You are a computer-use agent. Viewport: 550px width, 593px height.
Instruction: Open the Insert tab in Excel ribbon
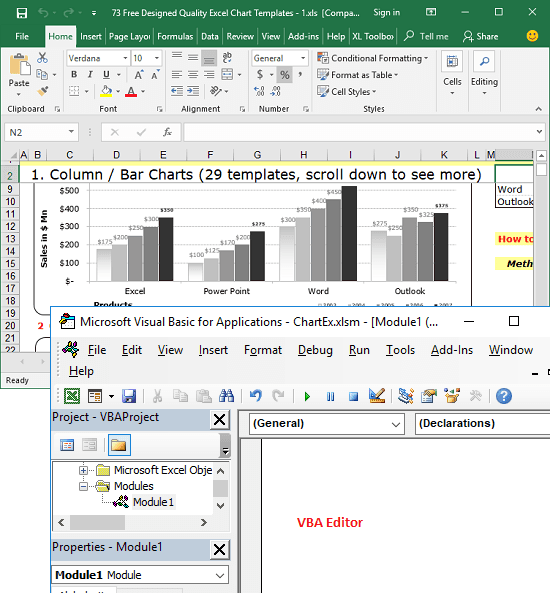click(x=91, y=37)
